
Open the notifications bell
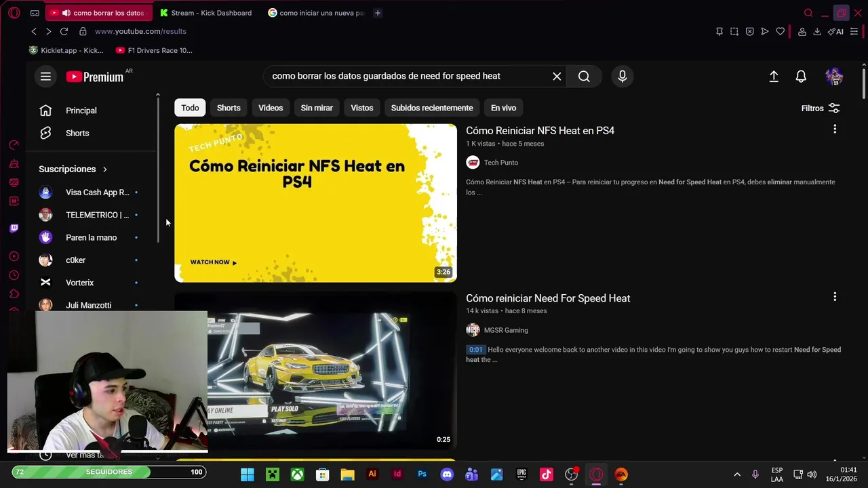coord(801,77)
